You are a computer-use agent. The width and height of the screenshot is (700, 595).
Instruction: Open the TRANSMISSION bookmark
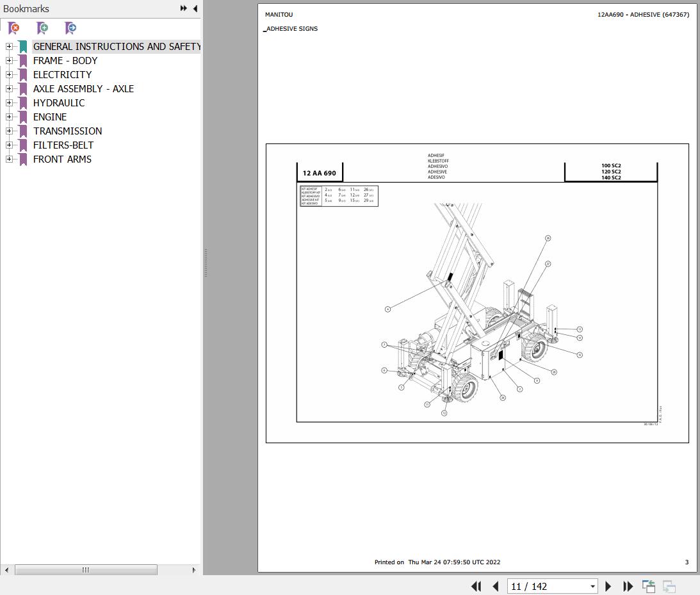coord(67,131)
